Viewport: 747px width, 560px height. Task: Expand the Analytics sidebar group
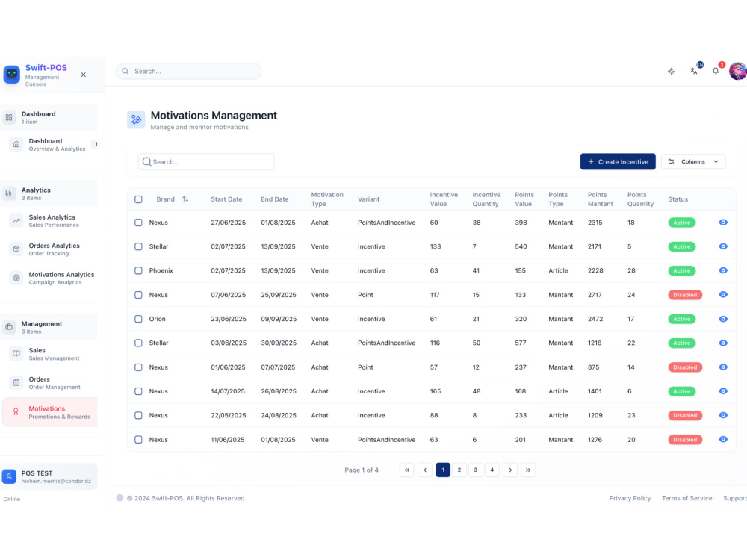point(49,193)
